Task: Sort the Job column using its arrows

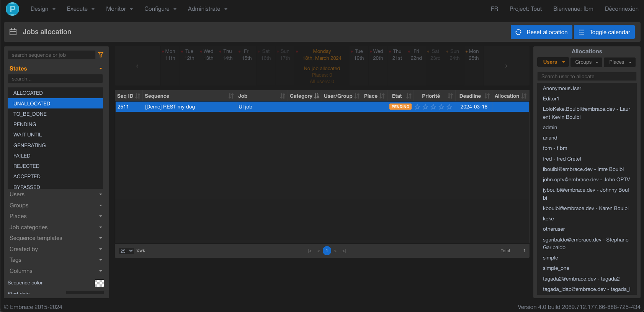Action: coord(283,96)
